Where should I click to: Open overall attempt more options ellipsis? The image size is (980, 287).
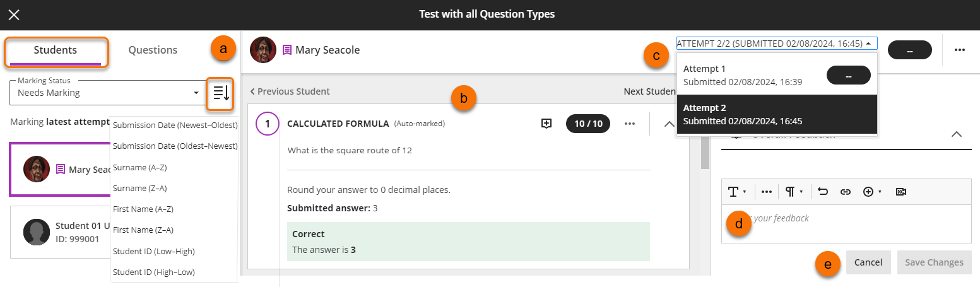point(960,50)
